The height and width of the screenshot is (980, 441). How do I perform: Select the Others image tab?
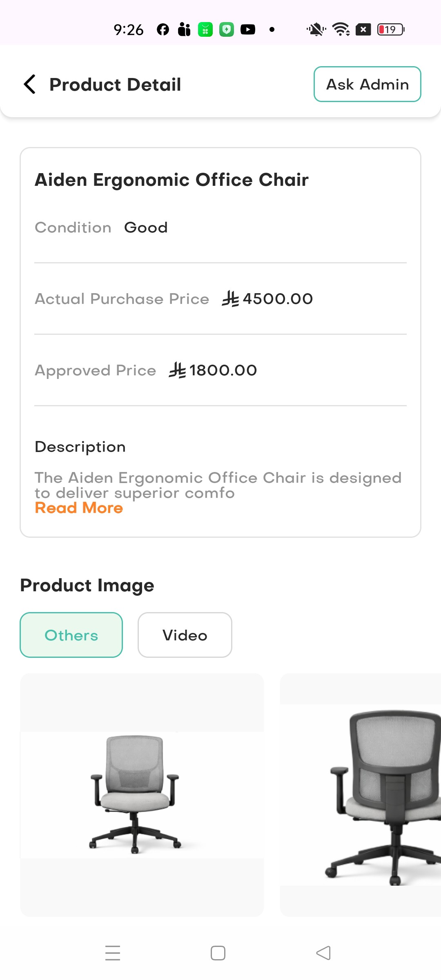pyautogui.click(x=71, y=635)
